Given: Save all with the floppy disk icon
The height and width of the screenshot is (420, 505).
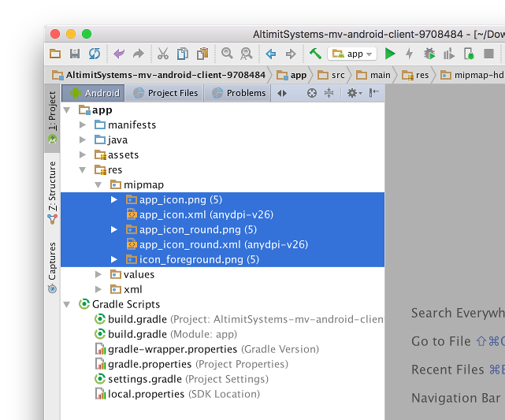Looking at the screenshot, I should [75, 54].
